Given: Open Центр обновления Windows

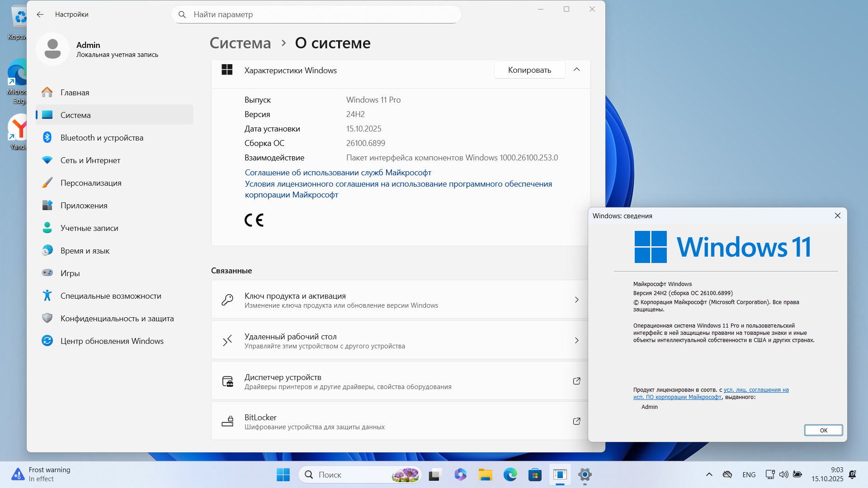Looking at the screenshot, I should (112, 341).
